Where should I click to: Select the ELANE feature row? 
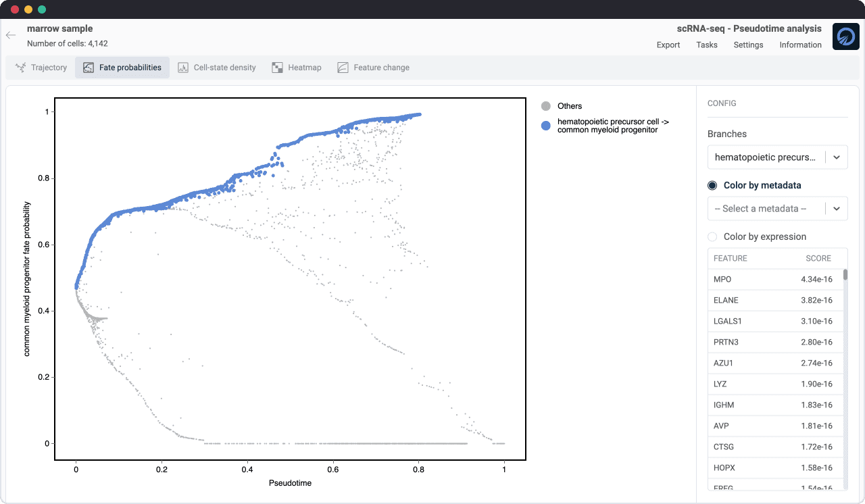click(772, 301)
